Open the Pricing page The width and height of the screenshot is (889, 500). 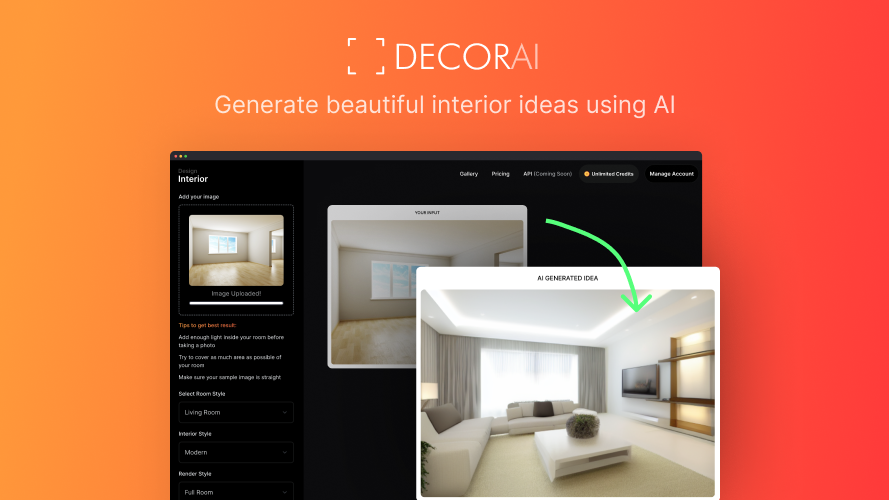tap(500, 174)
